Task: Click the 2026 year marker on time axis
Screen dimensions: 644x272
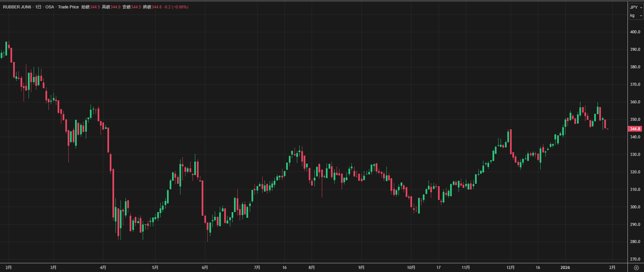Action: coord(565,268)
